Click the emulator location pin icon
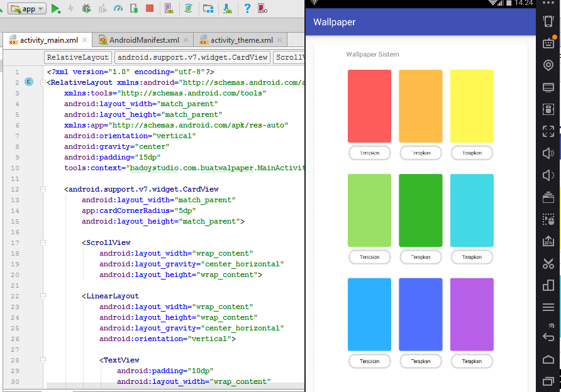The height and width of the screenshot is (392, 561). (x=548, y=65)
